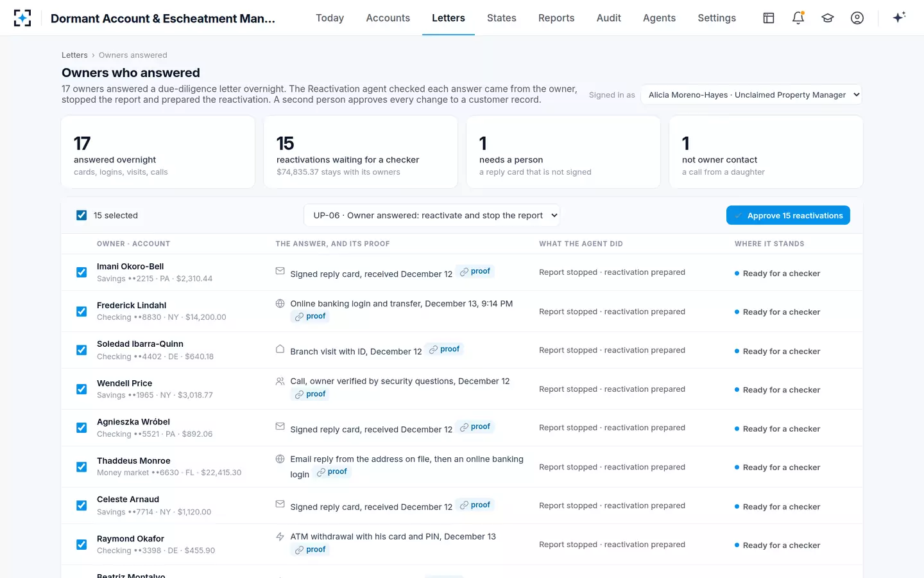The height and width of the screenshot is (578, 924).
Task: Open the States tab
Action: (x=502, y=18)
